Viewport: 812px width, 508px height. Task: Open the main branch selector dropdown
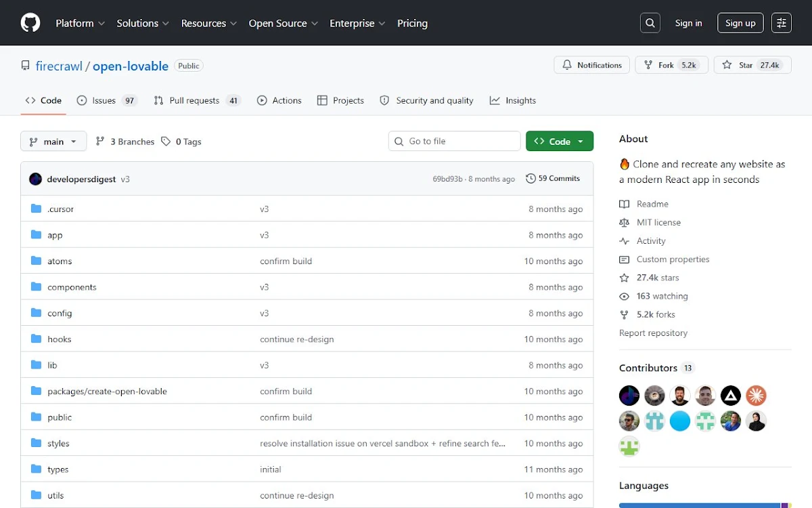coord(53,141)
